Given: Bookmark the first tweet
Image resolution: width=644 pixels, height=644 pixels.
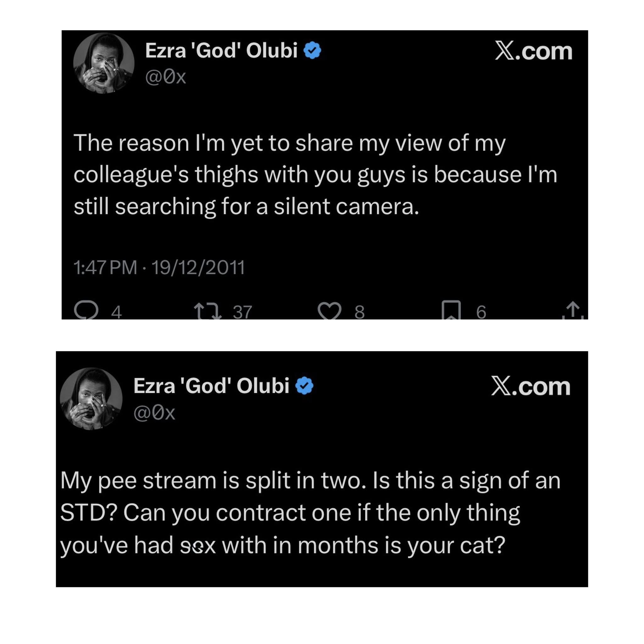Looking at the screenshot, I should pyautogui.click(x=451, y=310).
